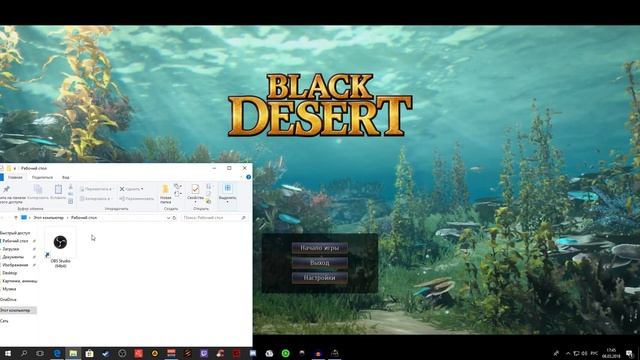640x360 pixels.
Task: Open the taskbar clock and date
Action: (611, 353)
